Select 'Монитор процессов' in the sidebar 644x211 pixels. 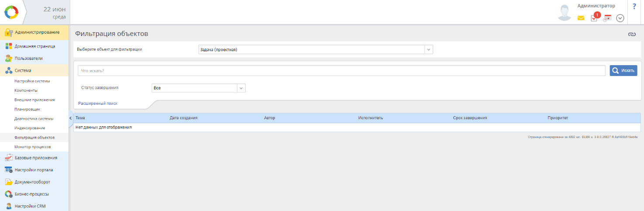(x=32, y=147)
